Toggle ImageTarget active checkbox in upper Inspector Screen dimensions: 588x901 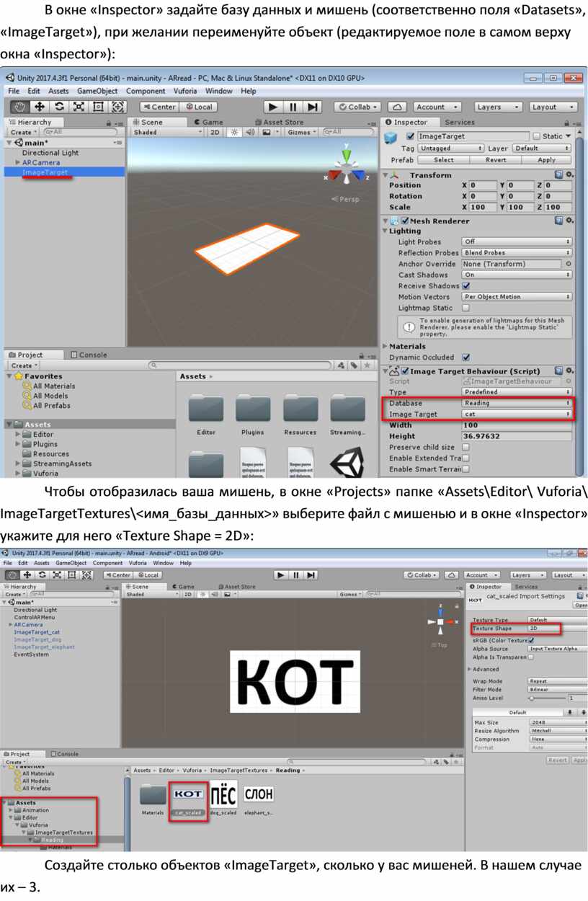coord(410,136)
